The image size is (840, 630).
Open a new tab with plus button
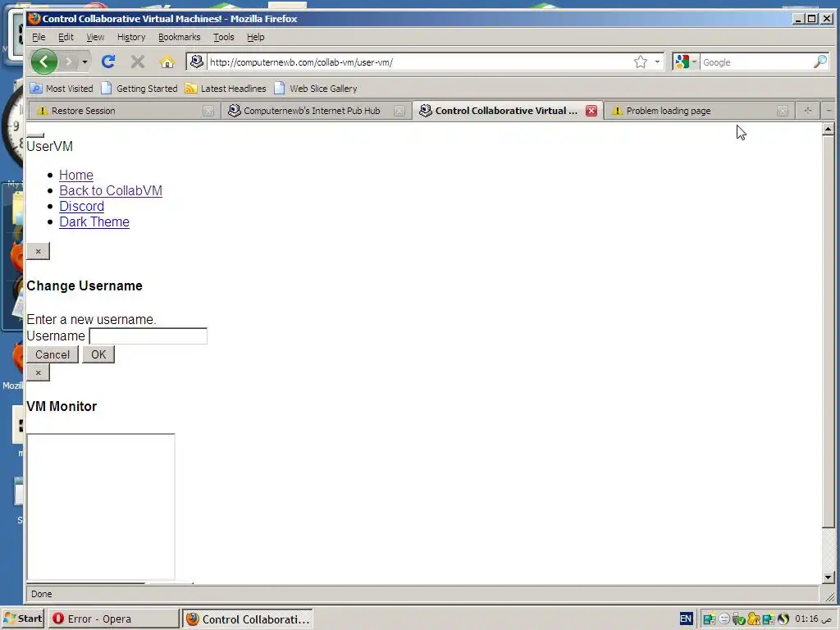click(808, 111)
